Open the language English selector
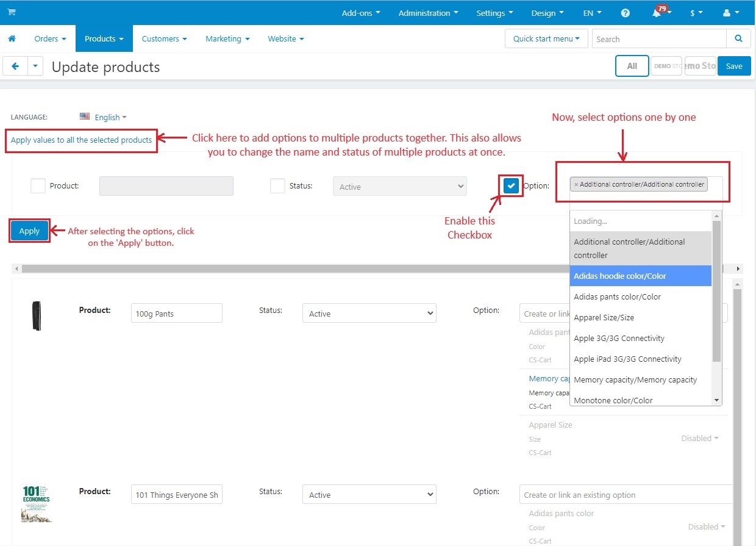 [x=103, y=117]
